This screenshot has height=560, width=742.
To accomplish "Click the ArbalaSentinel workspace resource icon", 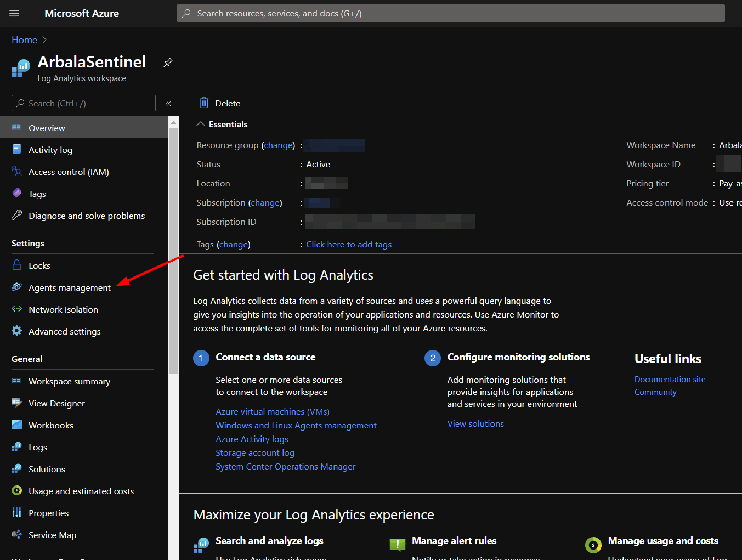I will click(x=21, y=69).
